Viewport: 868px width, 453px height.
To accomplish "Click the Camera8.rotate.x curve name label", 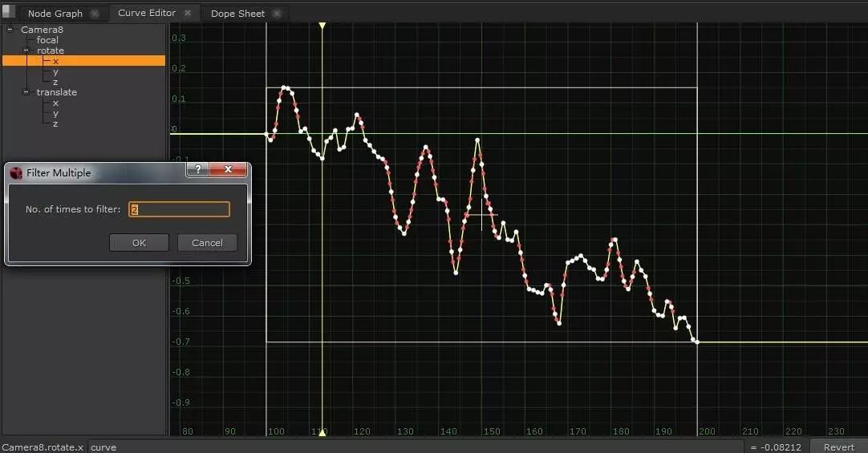I will point(43,447).
